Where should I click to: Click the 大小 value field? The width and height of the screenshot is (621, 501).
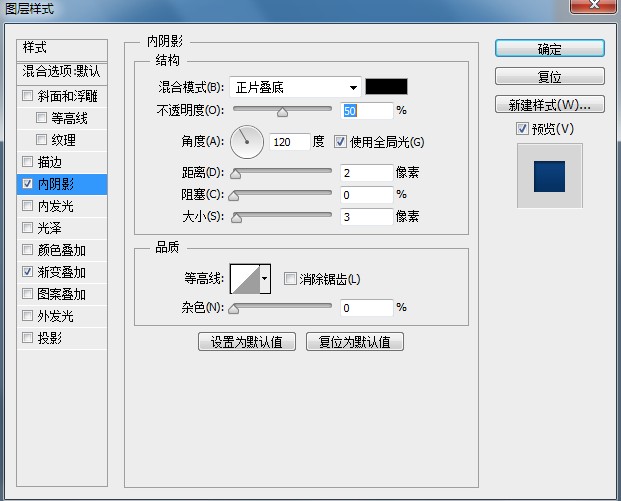(367, 217)
